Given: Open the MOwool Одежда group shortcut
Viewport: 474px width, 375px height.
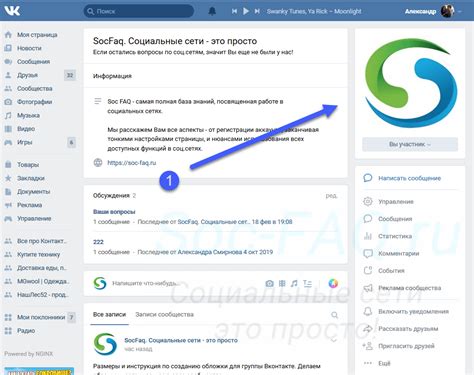Looking at the screenshot, I should point(43,281).
